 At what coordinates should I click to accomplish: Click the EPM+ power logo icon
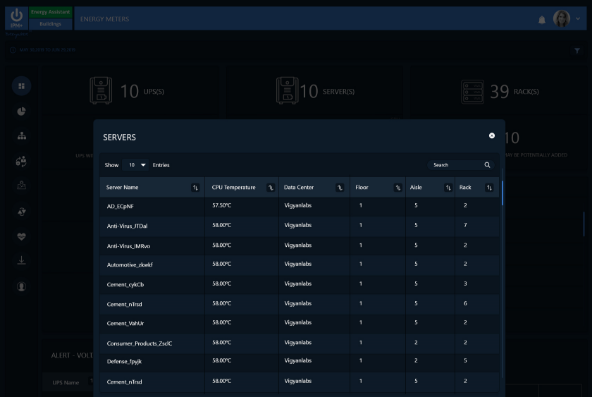tap(16, 18)
